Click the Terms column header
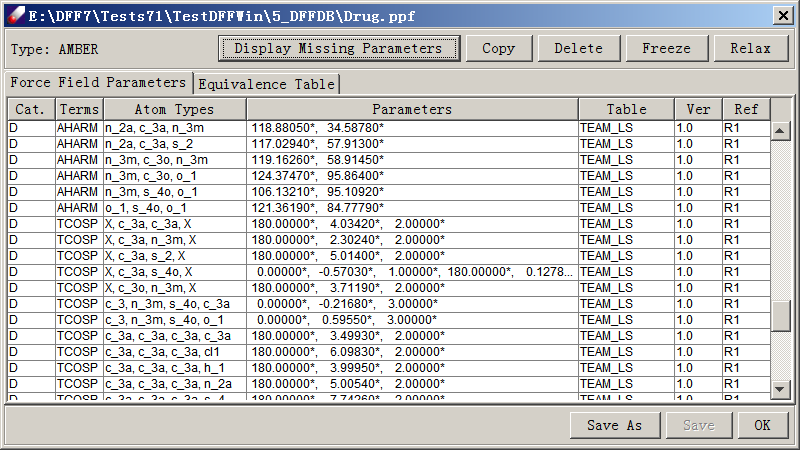 (79, 110)
